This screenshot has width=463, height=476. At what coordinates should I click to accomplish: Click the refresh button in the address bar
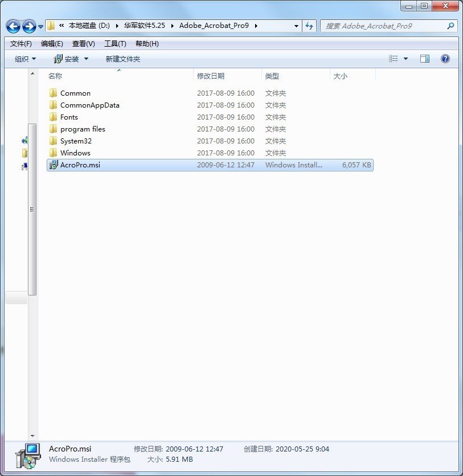pyautogui.click(x=308, y=26)
